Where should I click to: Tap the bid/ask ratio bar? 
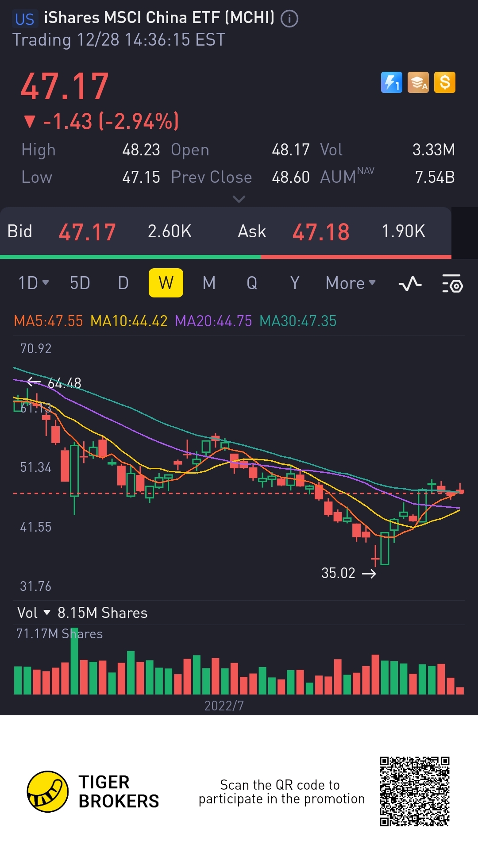[x=226, y=257]
